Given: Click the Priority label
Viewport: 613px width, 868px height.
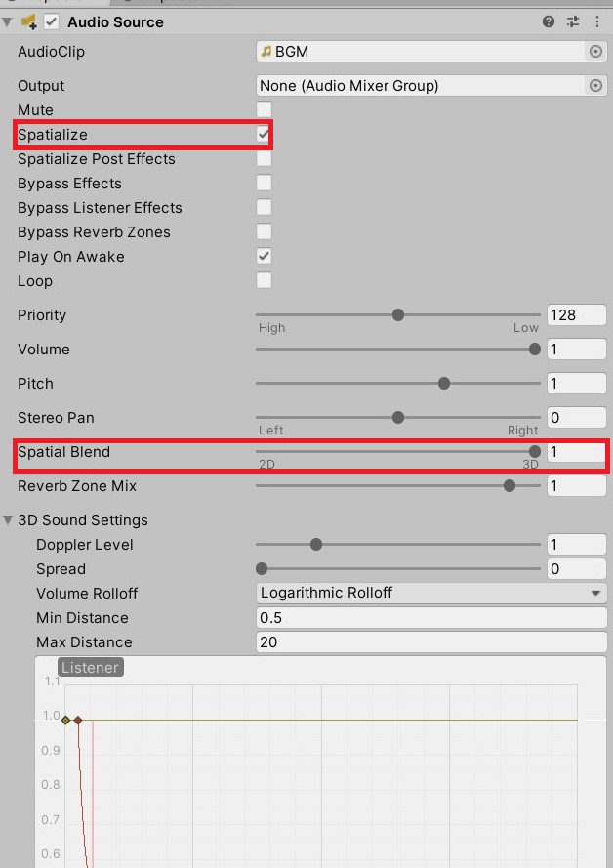Looking at the screenshot, I should [42, 315].
